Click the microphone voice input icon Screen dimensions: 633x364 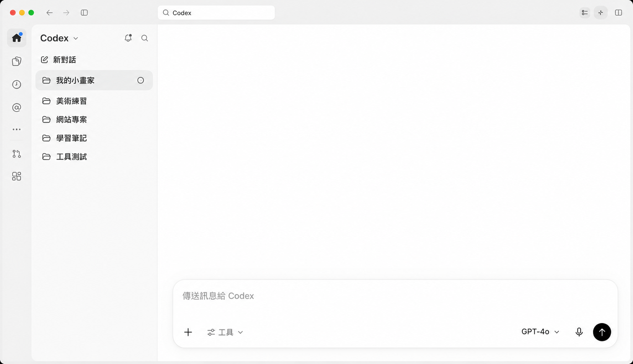click(579, 332)
